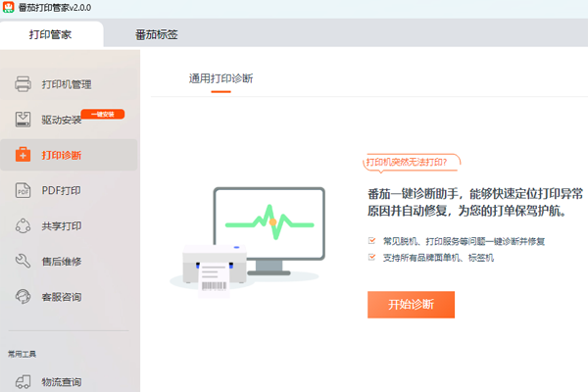Screen dimensions: 588x392
Task: Click the wrench icon for 售后维修
Action: (24, 261)
